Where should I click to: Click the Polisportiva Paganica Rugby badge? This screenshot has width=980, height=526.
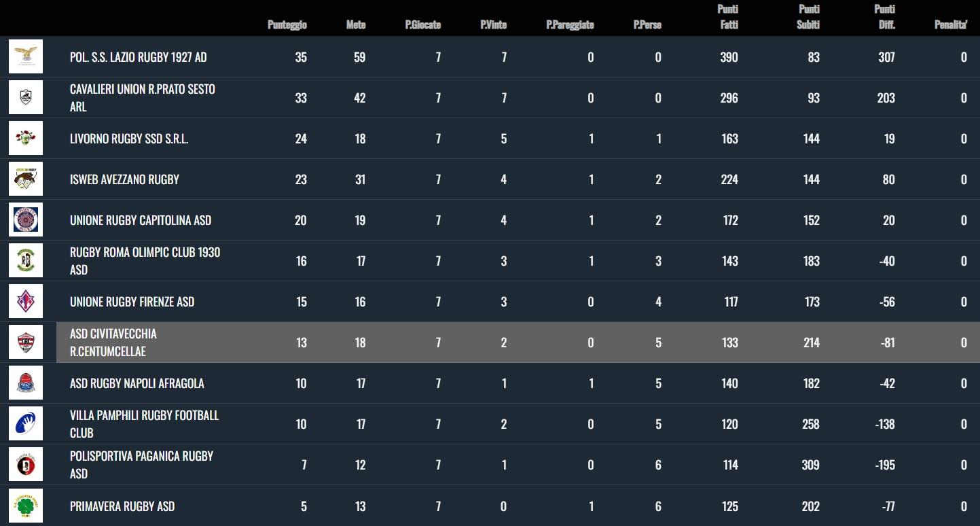point(26,465)
